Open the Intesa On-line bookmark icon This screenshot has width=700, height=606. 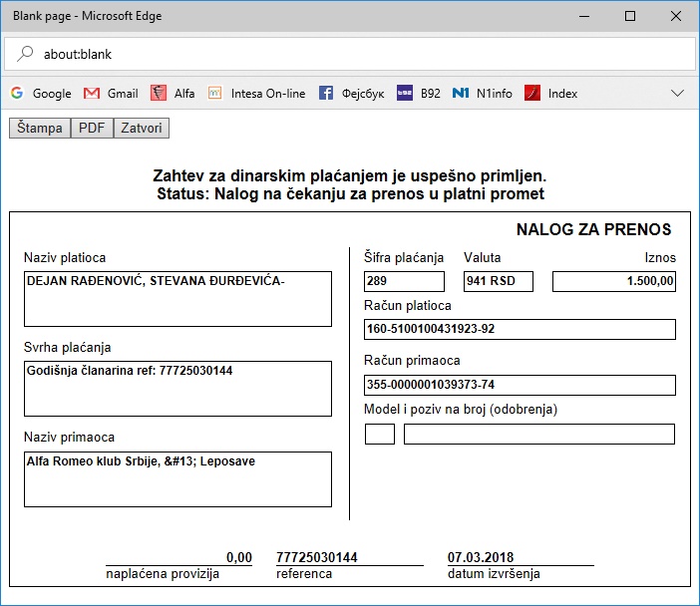click(214, 93)
